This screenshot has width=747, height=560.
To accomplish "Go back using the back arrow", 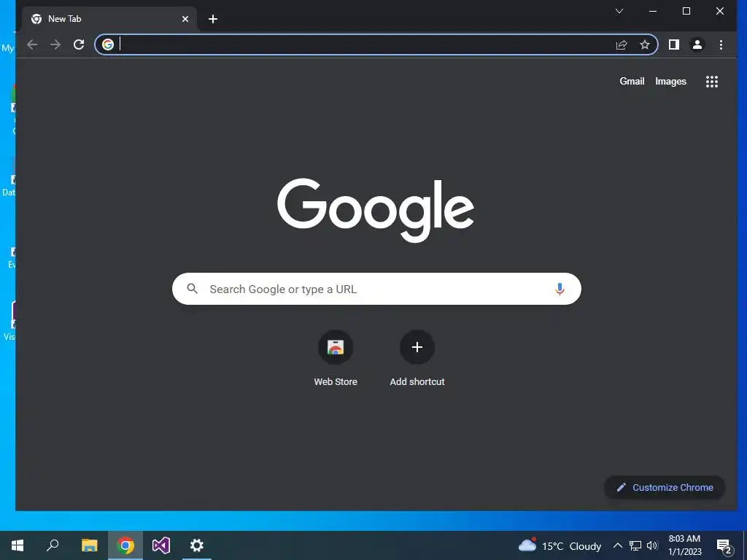I will [x=32, y=44].
